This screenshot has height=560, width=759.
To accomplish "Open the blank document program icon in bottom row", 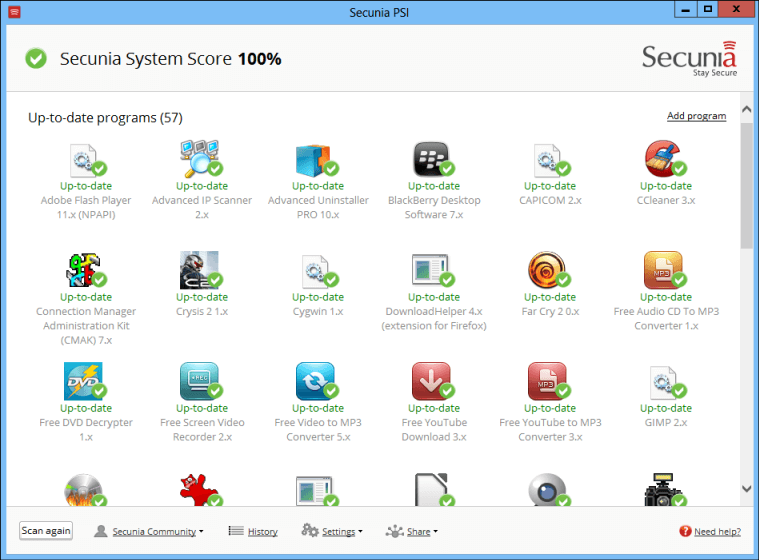I will click(434, 490).
